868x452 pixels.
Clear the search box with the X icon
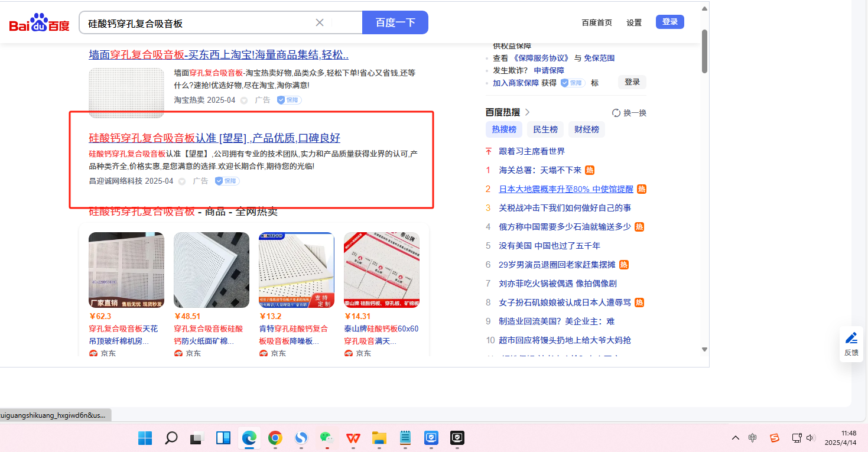pyautogui.click(x=320, y=22)
